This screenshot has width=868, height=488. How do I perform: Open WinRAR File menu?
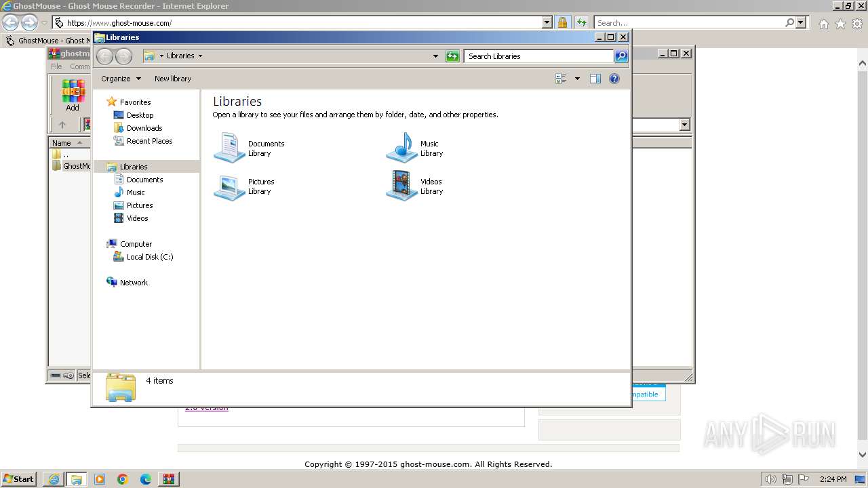click(56, 66)
